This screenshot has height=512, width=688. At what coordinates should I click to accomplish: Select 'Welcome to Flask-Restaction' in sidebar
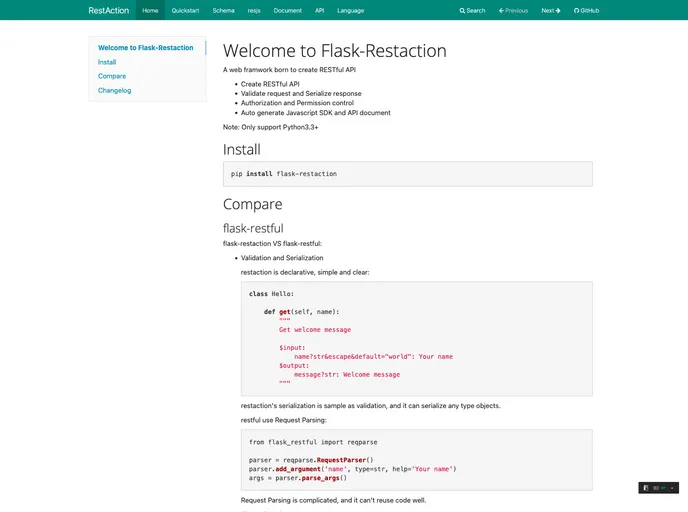[x=146, y=47]
